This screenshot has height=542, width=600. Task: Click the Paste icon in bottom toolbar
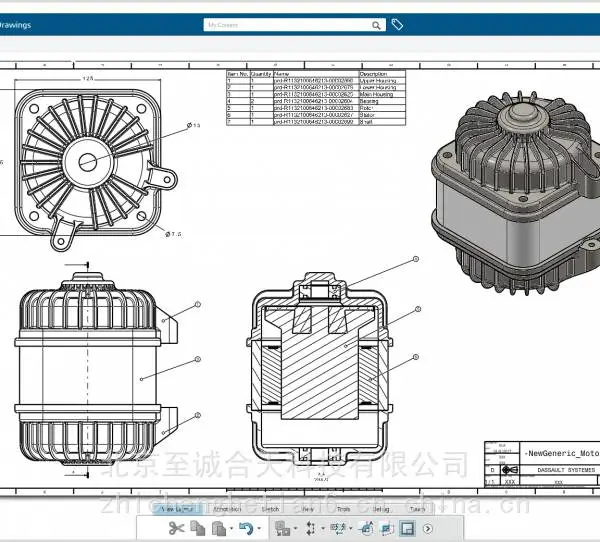pos(219,529)
